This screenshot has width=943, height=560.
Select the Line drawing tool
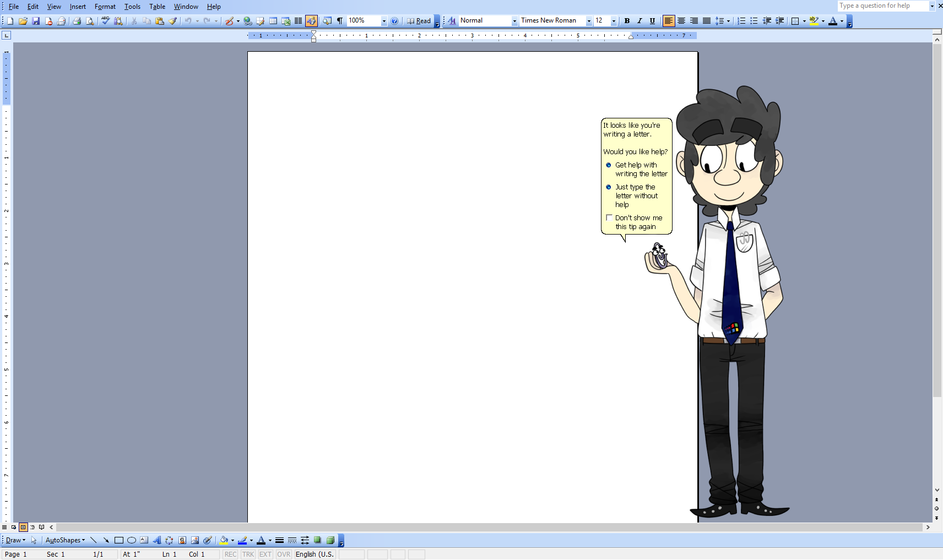[93, 540]
